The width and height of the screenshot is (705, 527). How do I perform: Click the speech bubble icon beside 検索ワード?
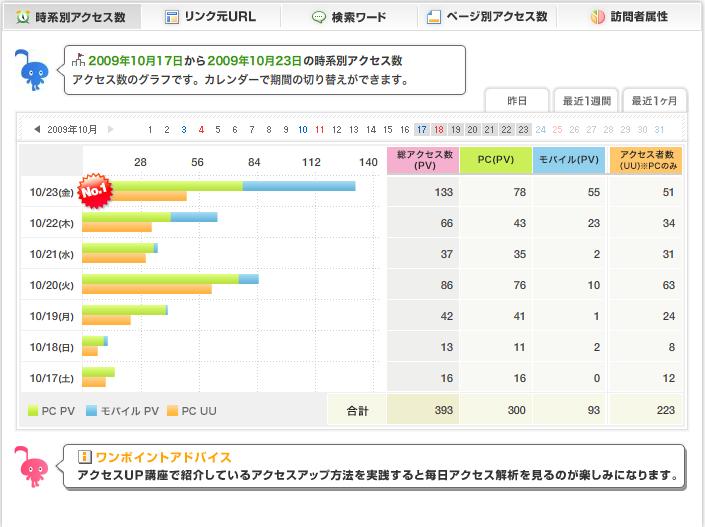pyautogui.click(x=319, y=17)
